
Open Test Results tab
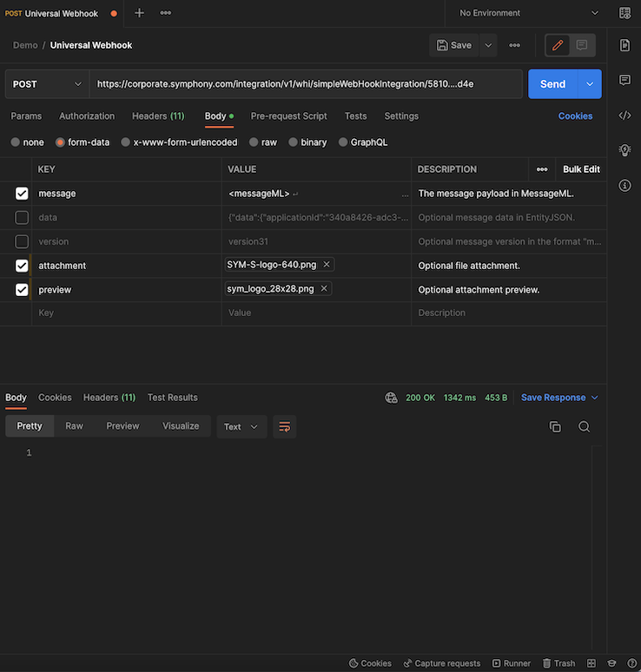coord(172,398)
